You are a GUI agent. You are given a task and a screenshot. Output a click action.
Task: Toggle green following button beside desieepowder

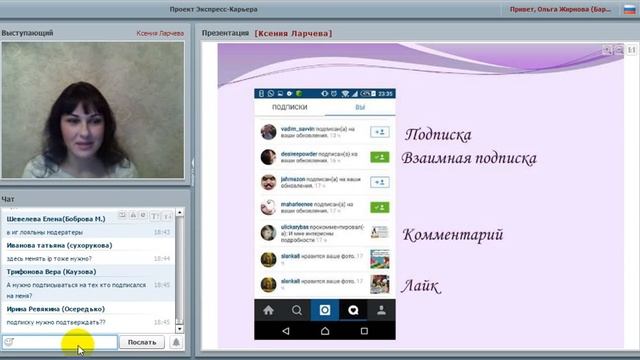click(x=380, y=157)
